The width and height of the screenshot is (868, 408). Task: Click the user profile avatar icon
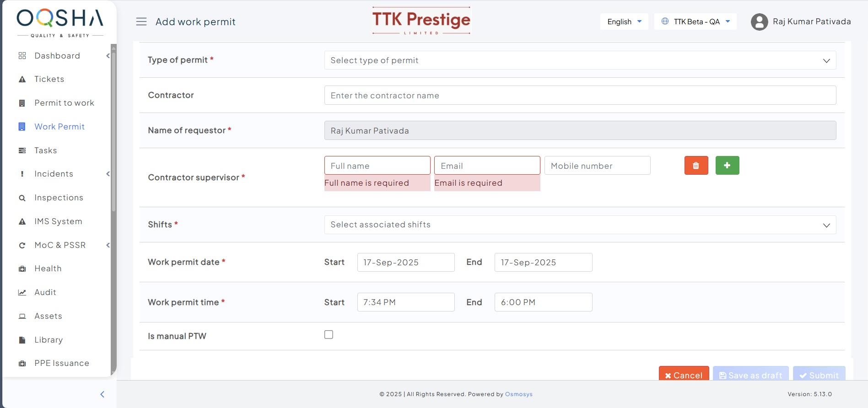(x=759, y=21)
